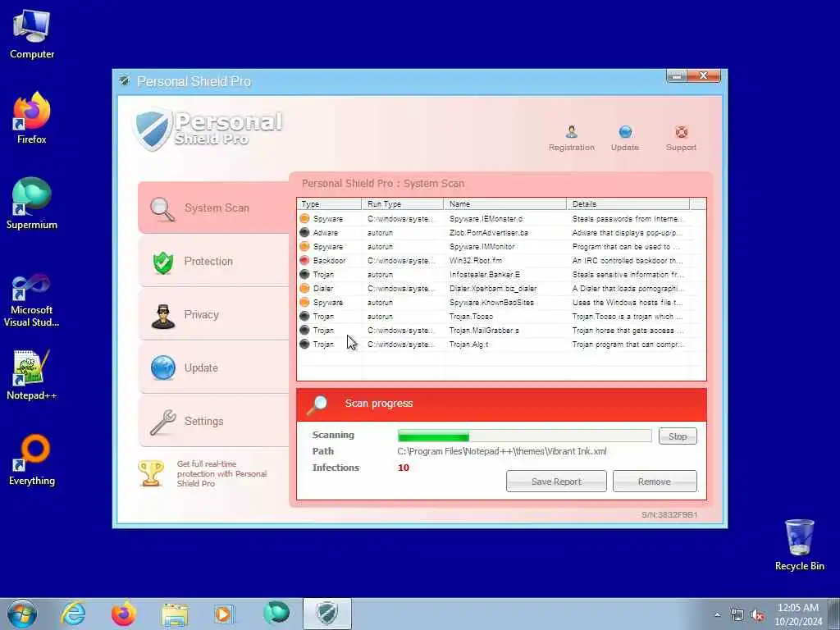
Task: Click the taskbar clock showing 12:05 AM
Action: 798,614
